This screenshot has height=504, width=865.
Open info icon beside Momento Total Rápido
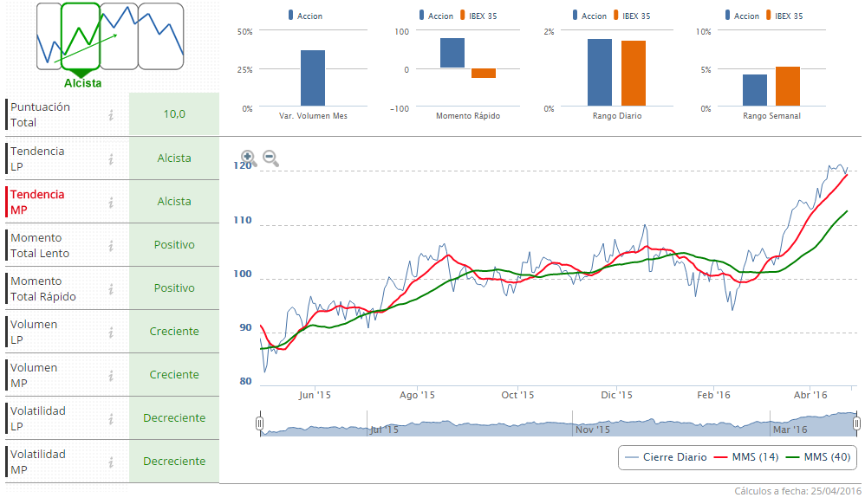pyautogui.click(x=111, y=288)
